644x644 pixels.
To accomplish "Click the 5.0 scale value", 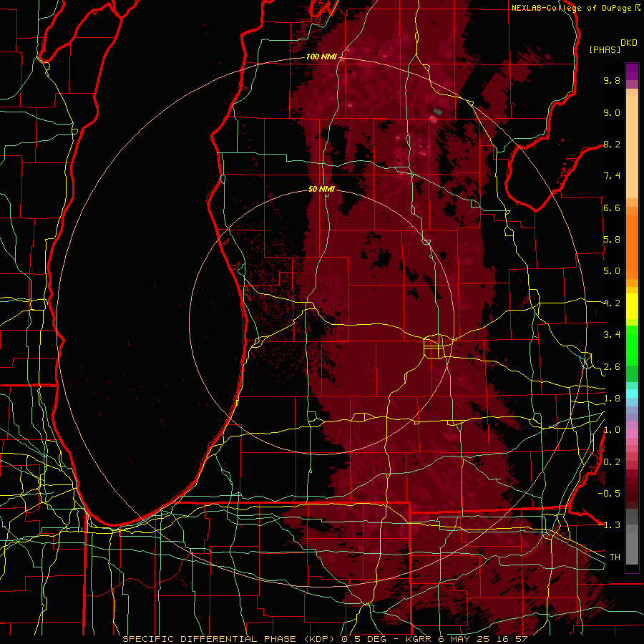I will click(612, 271).
